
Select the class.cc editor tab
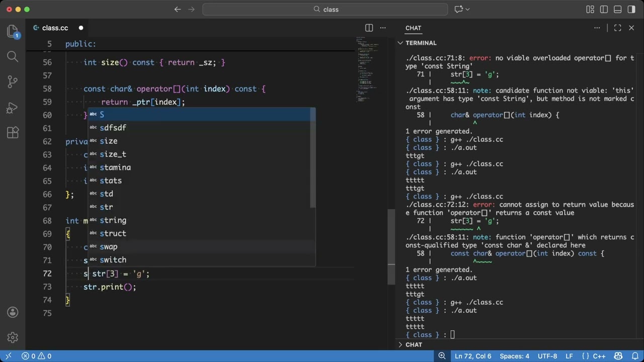[x=56, y=28]
